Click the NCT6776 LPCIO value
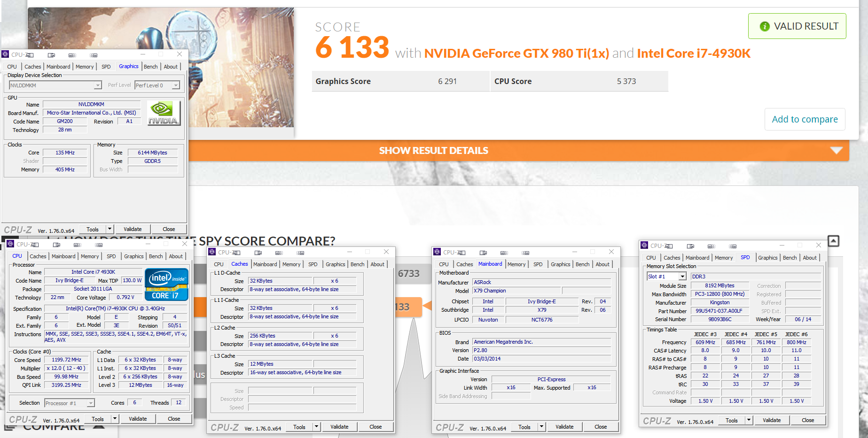 click(542, 320)
